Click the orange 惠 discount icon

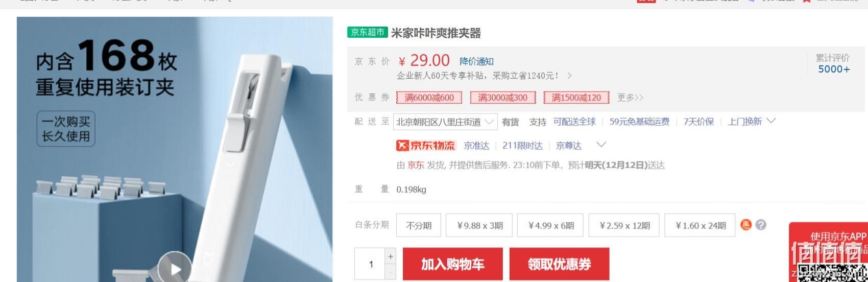coord(746,225)
